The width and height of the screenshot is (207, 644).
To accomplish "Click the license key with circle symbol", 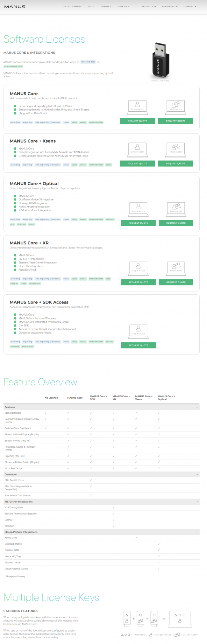I will pos(140,618).
